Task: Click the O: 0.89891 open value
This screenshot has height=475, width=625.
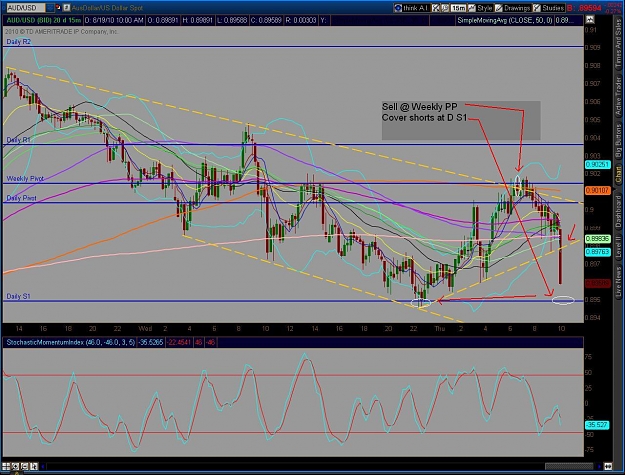Action: pyautogui.click(x=163, y=20)
